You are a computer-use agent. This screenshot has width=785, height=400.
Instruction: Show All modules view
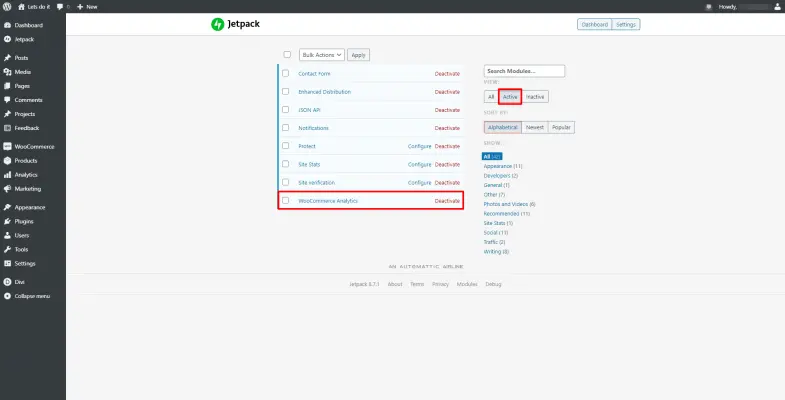[491, 97]
